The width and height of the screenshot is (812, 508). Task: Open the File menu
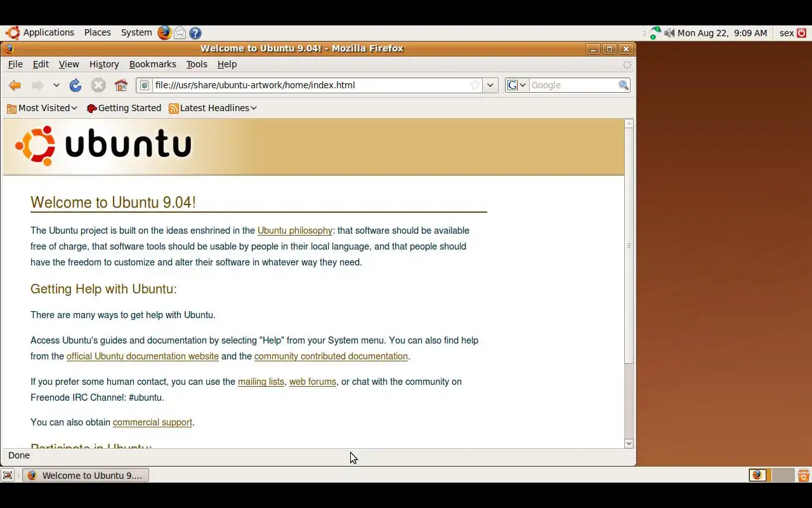[x=15, y=64]
